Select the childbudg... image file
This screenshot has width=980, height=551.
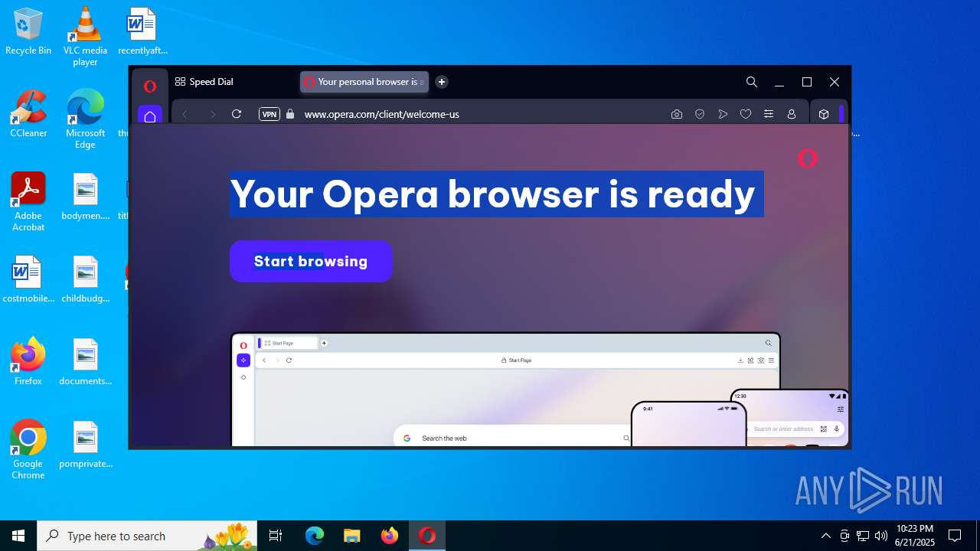(85, 279)
